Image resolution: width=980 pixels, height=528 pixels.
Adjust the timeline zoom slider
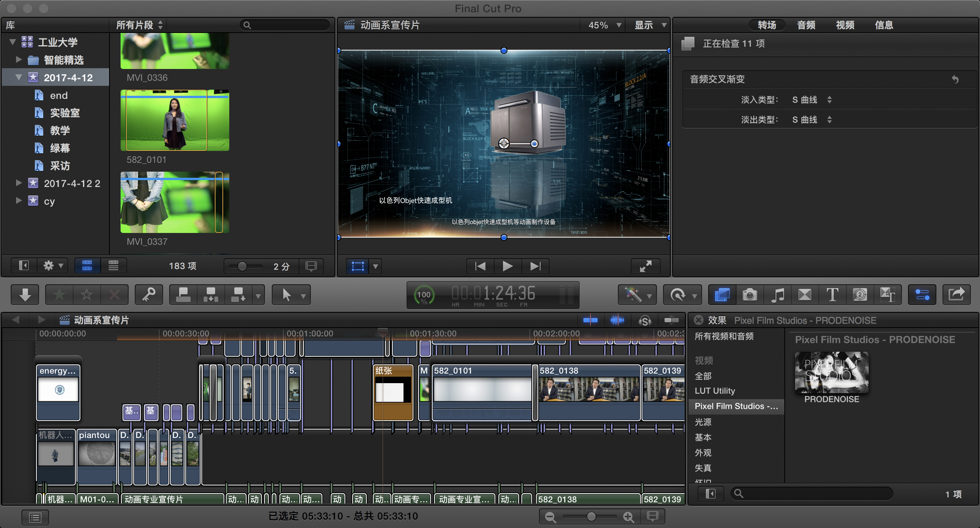coord(591,517)
